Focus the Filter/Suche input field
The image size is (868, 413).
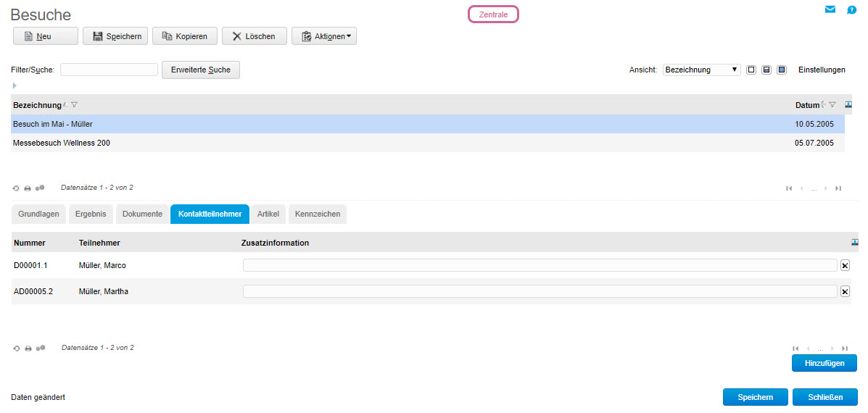tap(109, 70)
